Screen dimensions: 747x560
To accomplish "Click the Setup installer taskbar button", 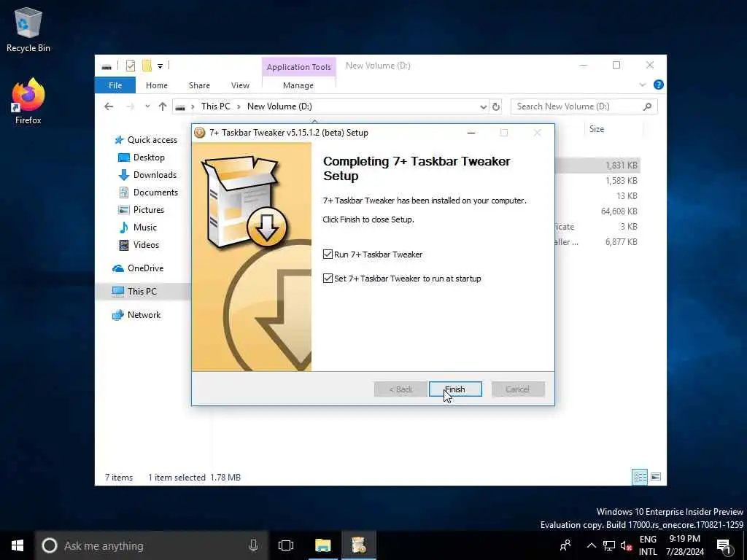I will click(x=358, y=545).
